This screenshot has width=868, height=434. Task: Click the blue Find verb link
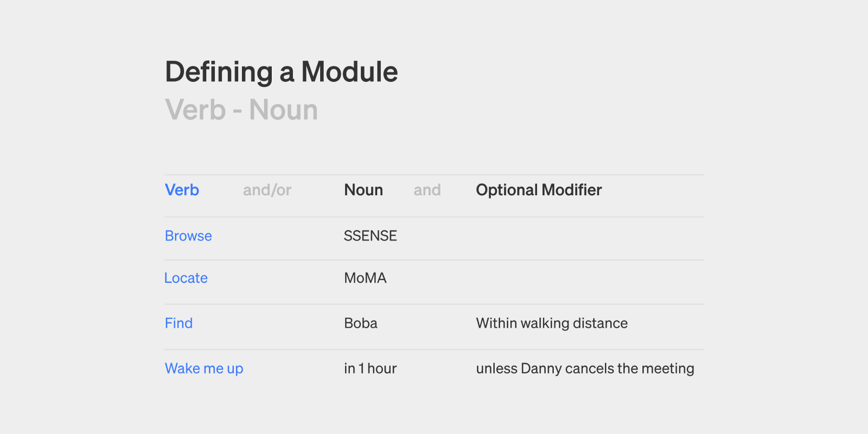coord(178,323)
